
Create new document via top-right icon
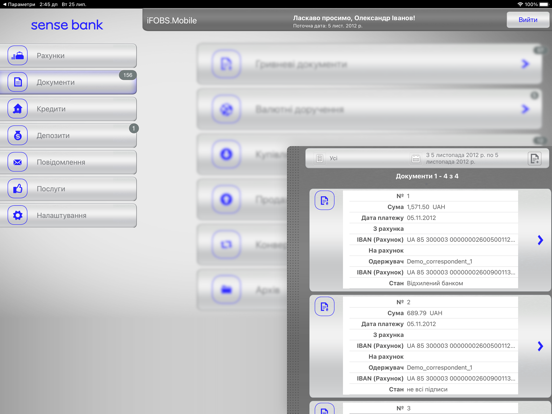[x=535, y=159]
